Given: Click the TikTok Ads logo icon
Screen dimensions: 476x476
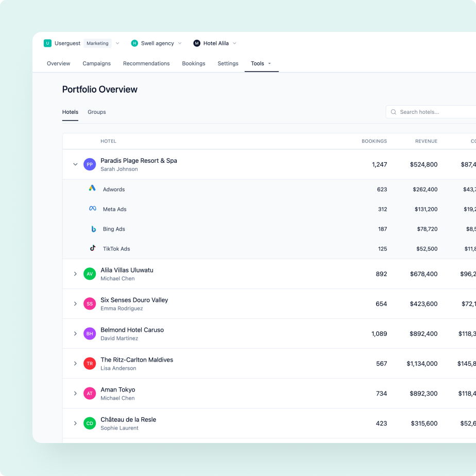Looking at the screenshot, I should pyautogui.click(x=93, y=248).
